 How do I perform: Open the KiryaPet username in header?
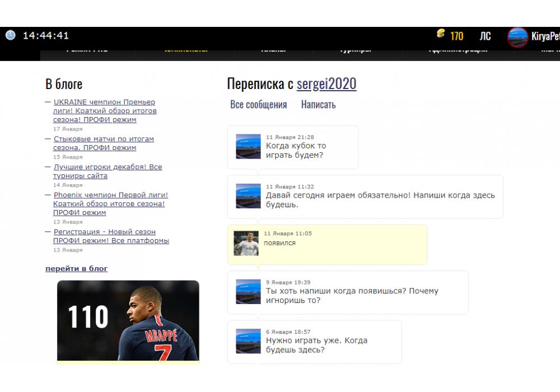click(545, 36)
